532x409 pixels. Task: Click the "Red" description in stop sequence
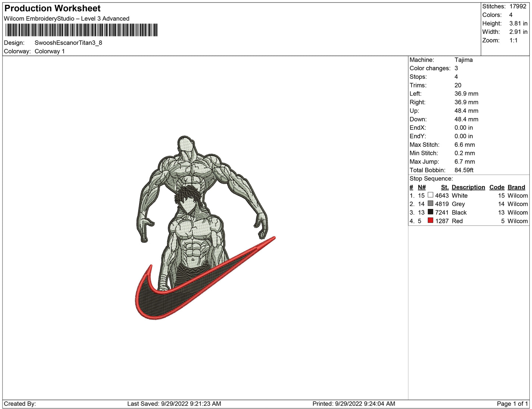point(457,221)
